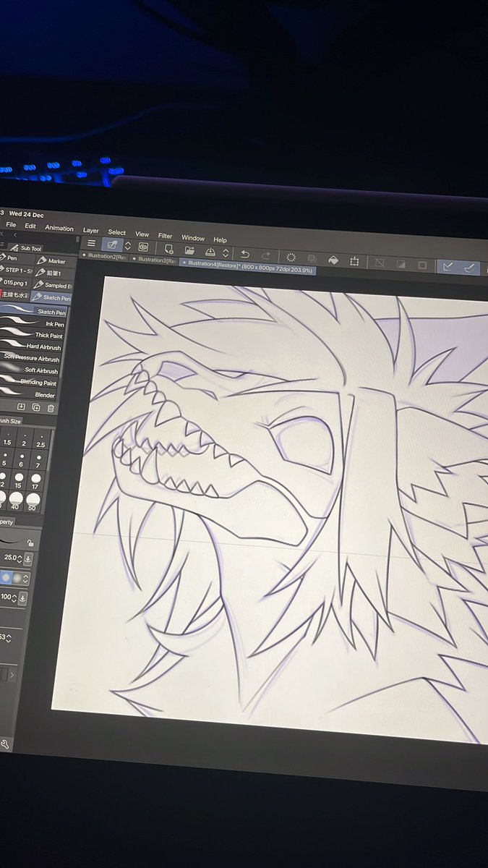Open the Filter menu

(x=166, y=236)
